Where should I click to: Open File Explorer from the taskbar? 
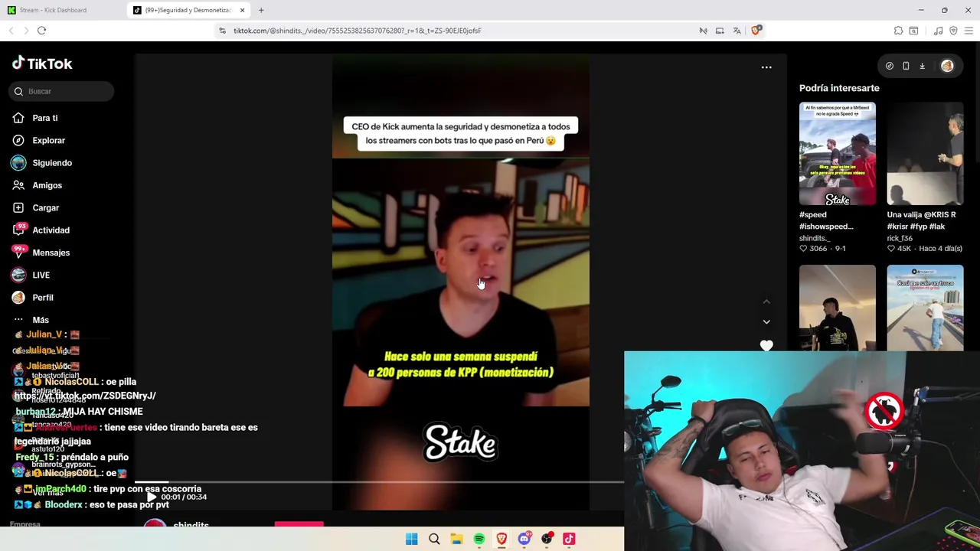(x=456, y=539)
